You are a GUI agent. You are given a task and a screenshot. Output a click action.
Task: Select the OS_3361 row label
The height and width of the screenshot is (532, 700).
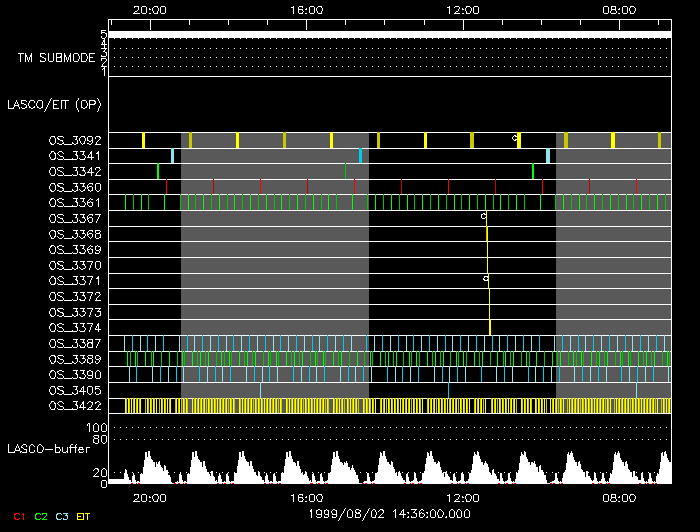[75, 203]
